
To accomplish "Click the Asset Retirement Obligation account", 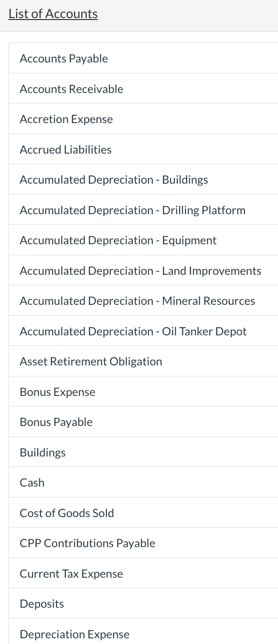I will (x=91, y=361).
